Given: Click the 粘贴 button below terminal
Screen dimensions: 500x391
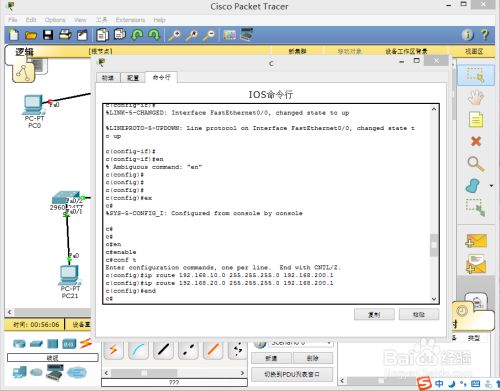Looking at the screenshot, I should pos(419,314).
